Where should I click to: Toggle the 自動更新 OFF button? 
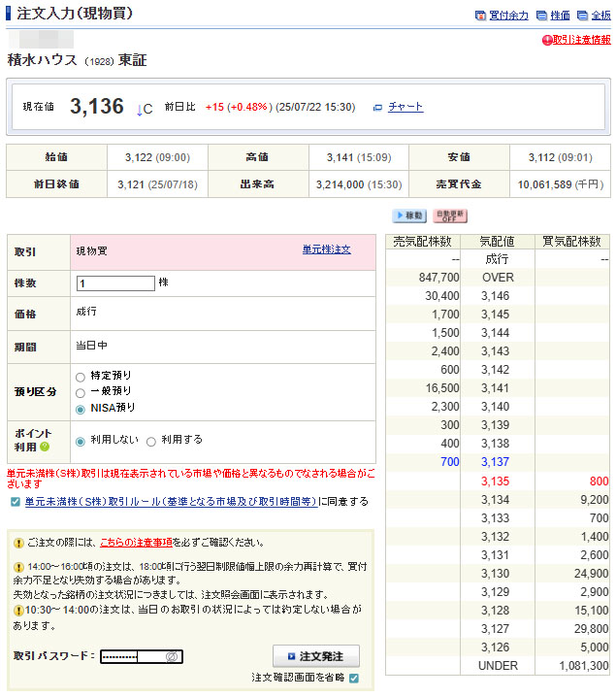click(x=449, y=216)
